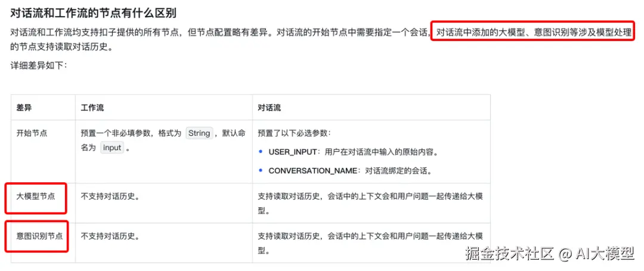Click the 掘金技术社区 watermark text
Image resolution: width=644 pixels, height=271 pixels.
(509, 254)
